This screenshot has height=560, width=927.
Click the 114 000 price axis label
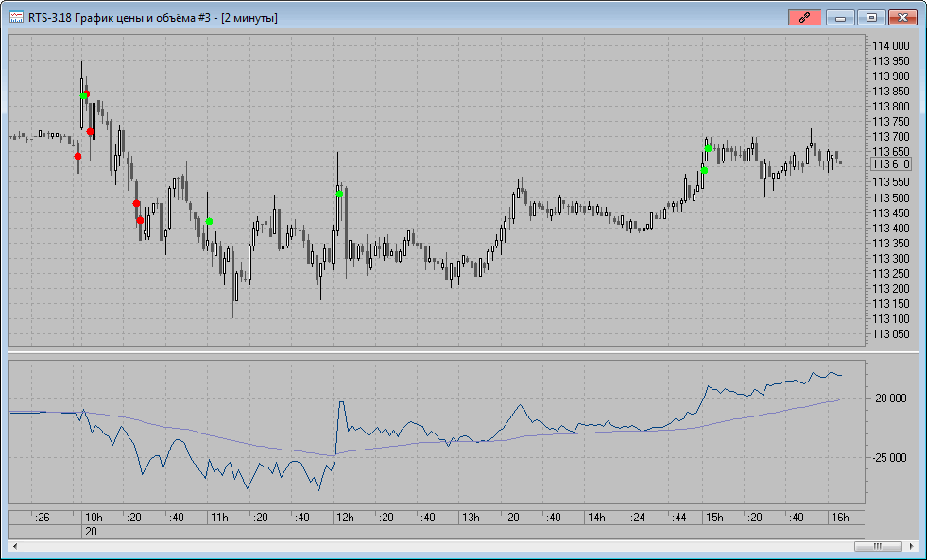[x=890, y=46]
